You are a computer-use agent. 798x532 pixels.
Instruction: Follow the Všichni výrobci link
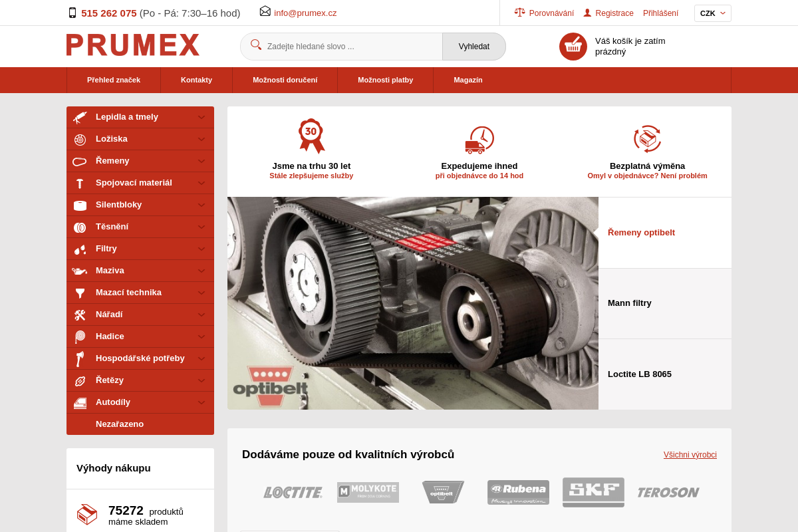point(690,455)
